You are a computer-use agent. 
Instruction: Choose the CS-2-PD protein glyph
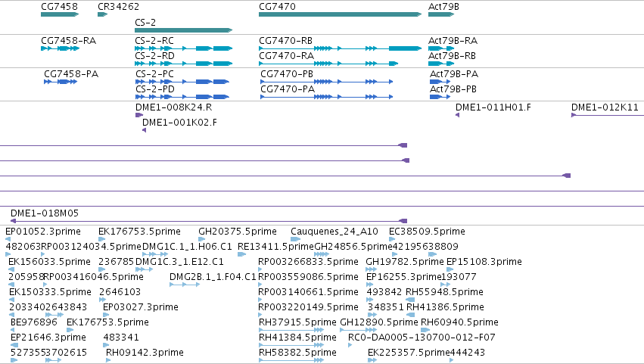(x=182, y=97)
